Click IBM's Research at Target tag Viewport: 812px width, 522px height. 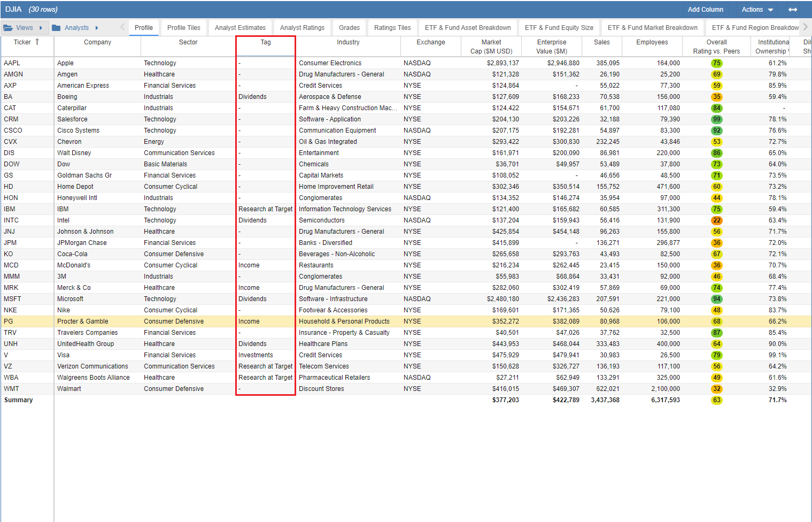(266, 209)
